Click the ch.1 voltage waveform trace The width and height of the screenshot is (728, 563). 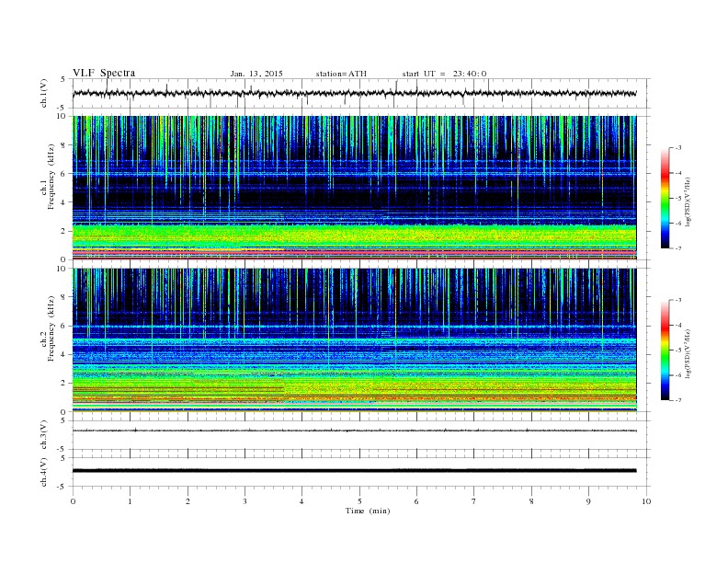tap(355, 93)
